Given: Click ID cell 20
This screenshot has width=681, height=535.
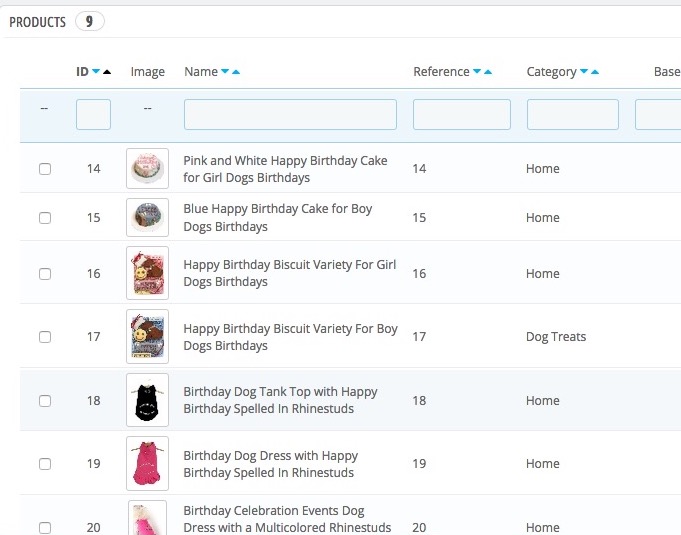Looking at the screenshot, I should pyautogui.click(x=93, y=528).
